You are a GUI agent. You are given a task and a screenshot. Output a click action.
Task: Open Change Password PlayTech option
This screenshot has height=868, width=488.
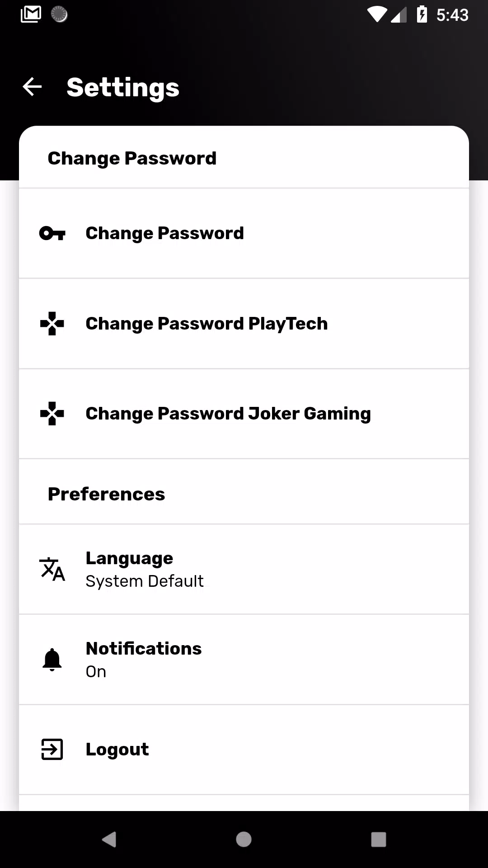pos(244,323)
